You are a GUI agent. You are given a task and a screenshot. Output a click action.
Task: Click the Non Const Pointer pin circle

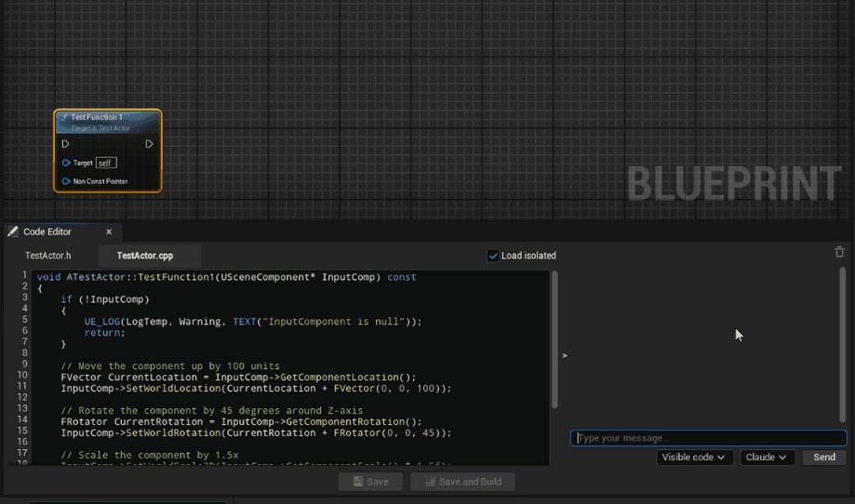pyautogui.click(x=66, y=181)
